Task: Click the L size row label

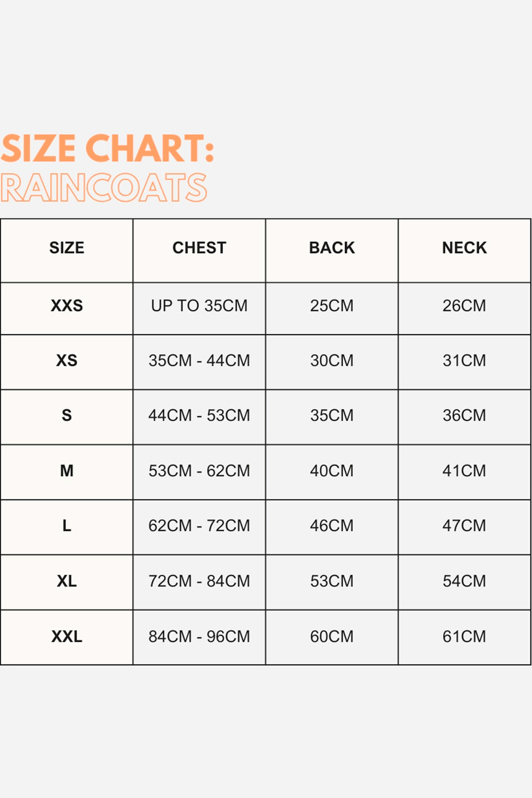Action: click(x=66, y=526)
